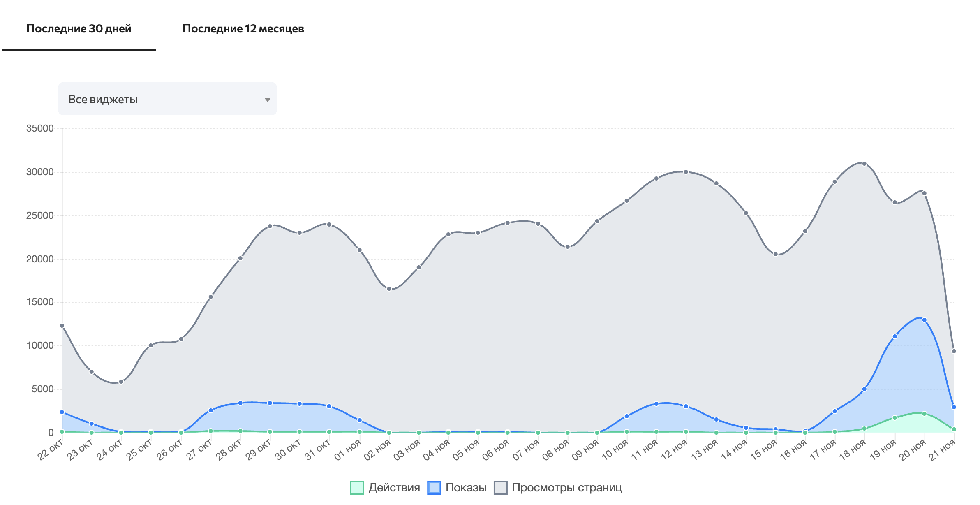Click blue impressions point on 28 окт
The image size is (980, 505).
pyautogui.click(x=240, y=403)
